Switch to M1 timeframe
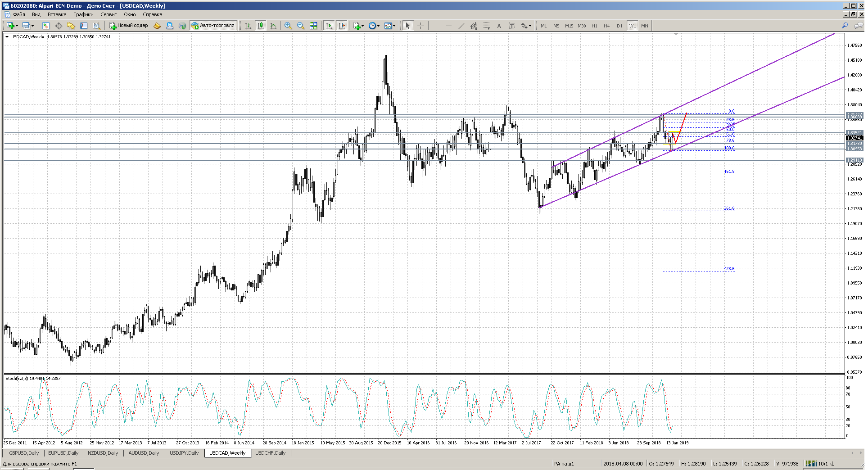This screenshot has width=868, height=470. coord(544,26)
